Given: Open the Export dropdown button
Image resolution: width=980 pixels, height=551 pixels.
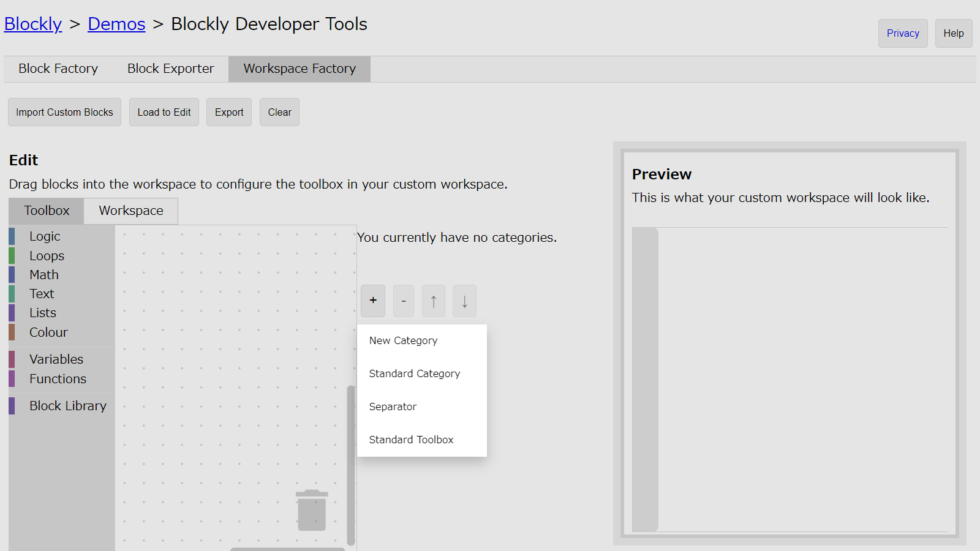Looking at the screenshot, I should (229, 113).
